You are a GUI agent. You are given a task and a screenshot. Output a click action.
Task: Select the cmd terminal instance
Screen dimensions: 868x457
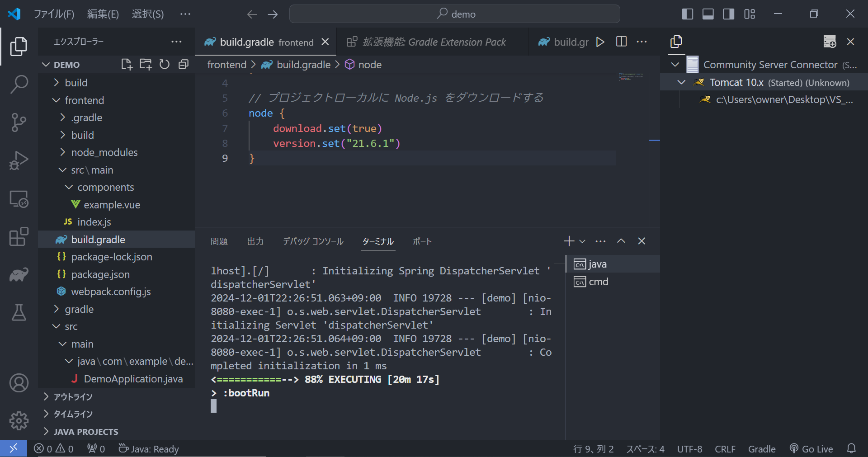click(x=613, y=282)
